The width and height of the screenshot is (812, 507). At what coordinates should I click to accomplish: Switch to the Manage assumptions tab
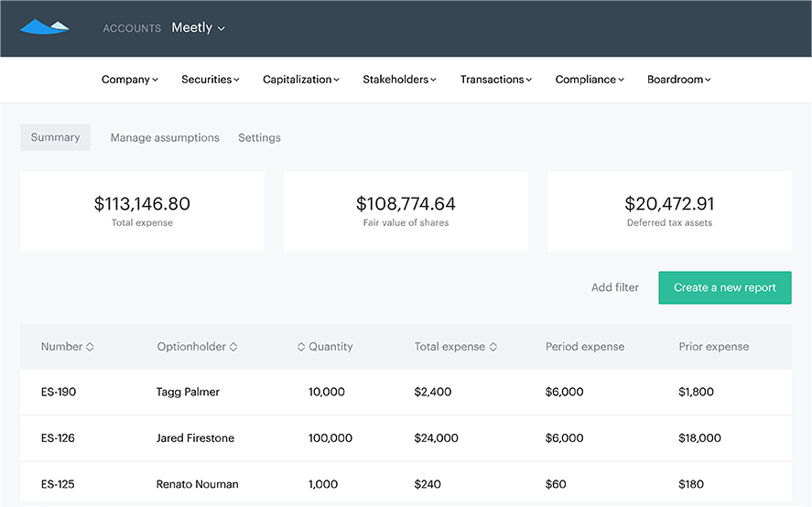coord(165,138)
